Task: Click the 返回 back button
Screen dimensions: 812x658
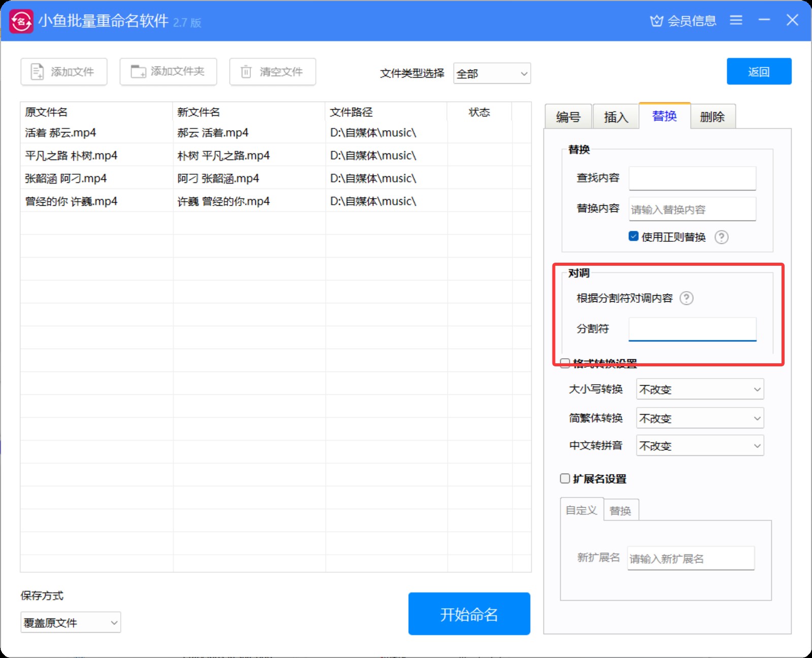Action: (759, 72)
